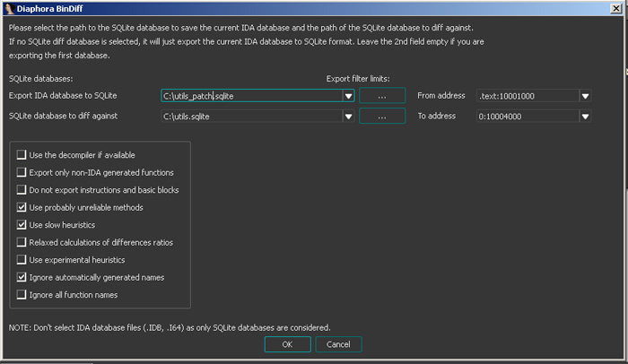Open dropdown for SQLite database to diff against
628x364 pixels.
point(348,117)
